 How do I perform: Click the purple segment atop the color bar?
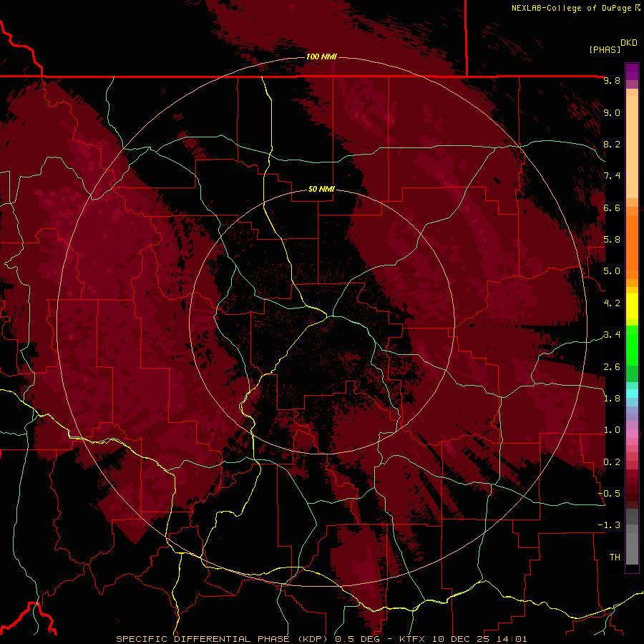[632, 72]
